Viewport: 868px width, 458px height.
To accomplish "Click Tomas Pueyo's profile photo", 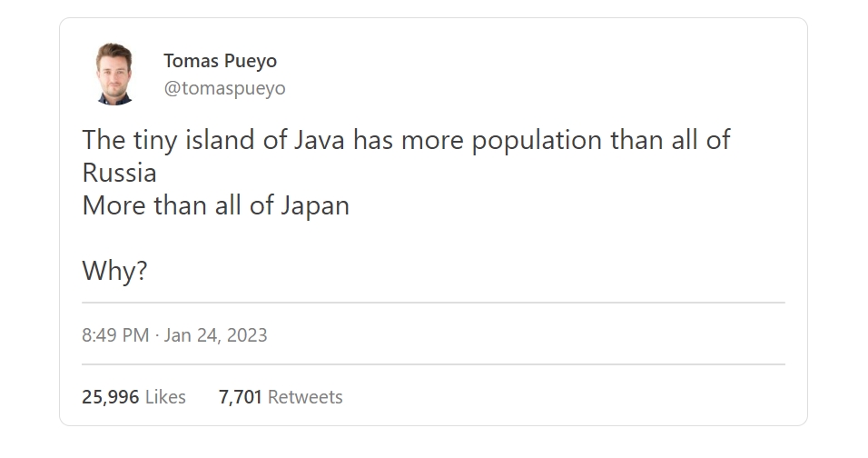I will point(114,74).
